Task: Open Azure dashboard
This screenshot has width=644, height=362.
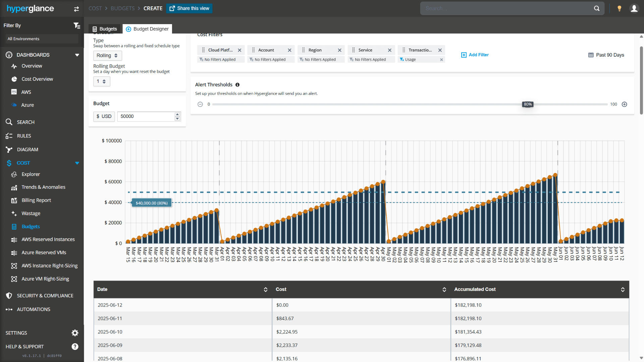Action: click(x=28, y=105)
